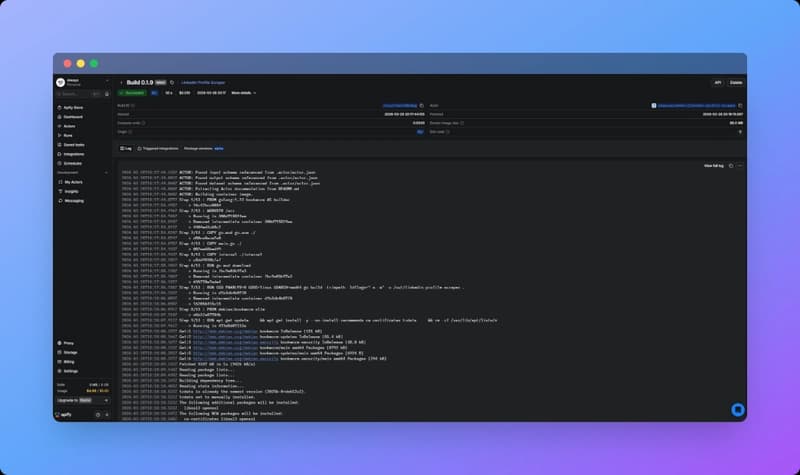Expand the account switcher at sidebar top
Viewport: 800px width, 475px height.
[x=107, y=82]
